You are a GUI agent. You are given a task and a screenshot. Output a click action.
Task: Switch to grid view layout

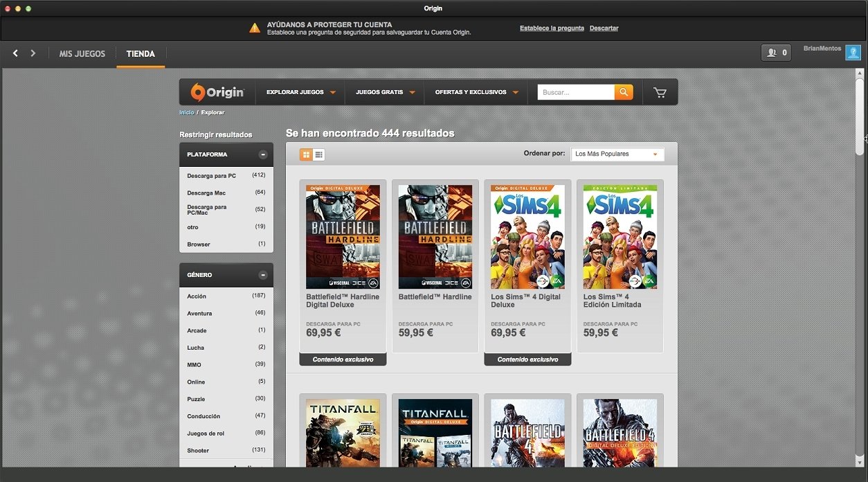click(x=305, y=154)
